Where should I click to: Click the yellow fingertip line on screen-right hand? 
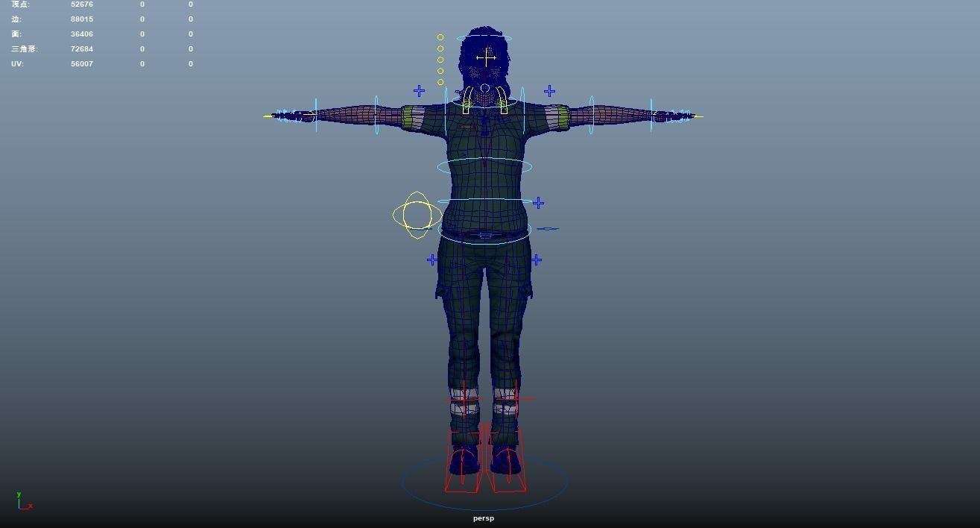pyautogui.click(x=698, y=116)
